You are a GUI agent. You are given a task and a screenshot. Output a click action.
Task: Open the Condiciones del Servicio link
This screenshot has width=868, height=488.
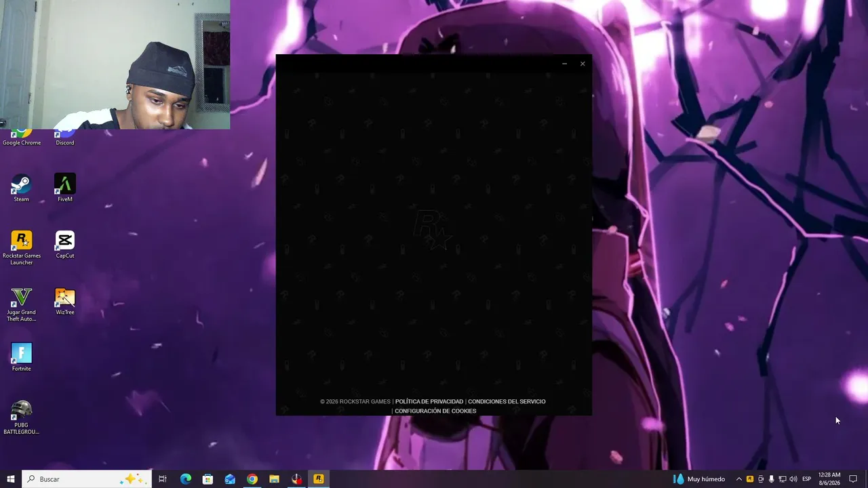pyautogui.click(x=507, y=402)
